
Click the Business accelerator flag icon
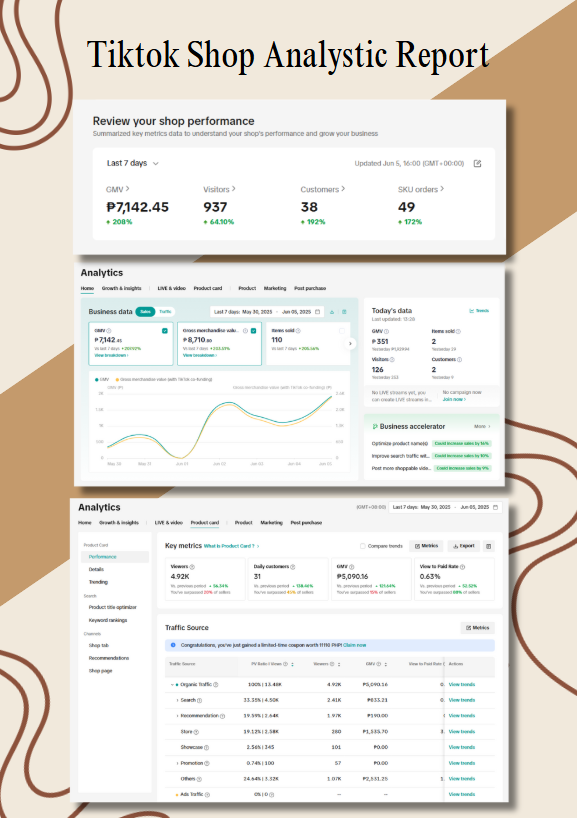click(375, 427)
